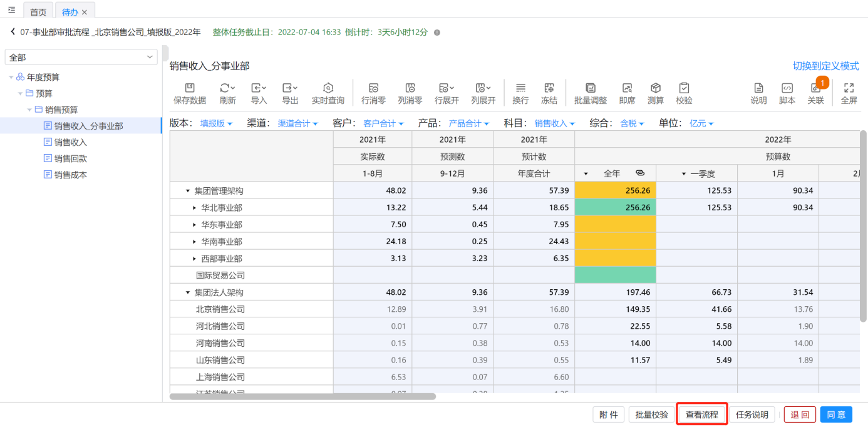Open the 版本 填报版 dropdown

[216, 124]
